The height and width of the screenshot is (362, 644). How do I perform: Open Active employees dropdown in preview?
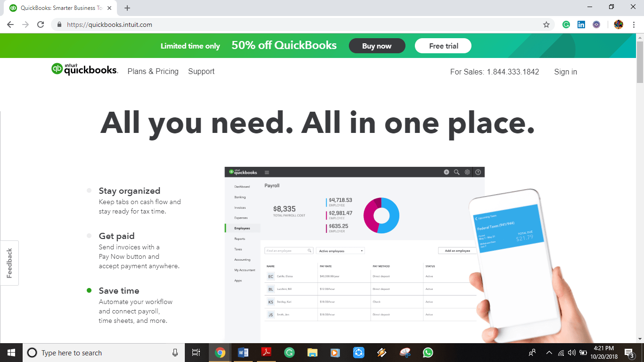click(340, 251)
